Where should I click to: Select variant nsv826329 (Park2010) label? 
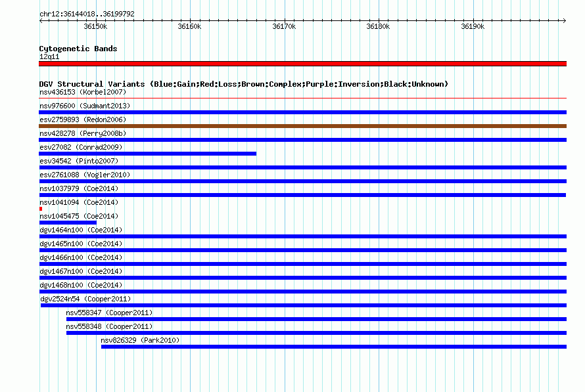point(140,340)
